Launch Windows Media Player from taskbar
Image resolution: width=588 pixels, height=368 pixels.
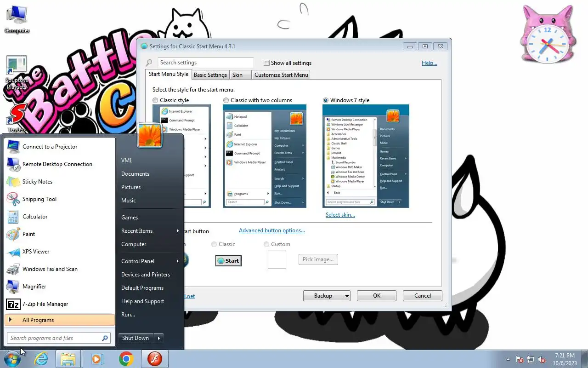[x=97, y=359]
